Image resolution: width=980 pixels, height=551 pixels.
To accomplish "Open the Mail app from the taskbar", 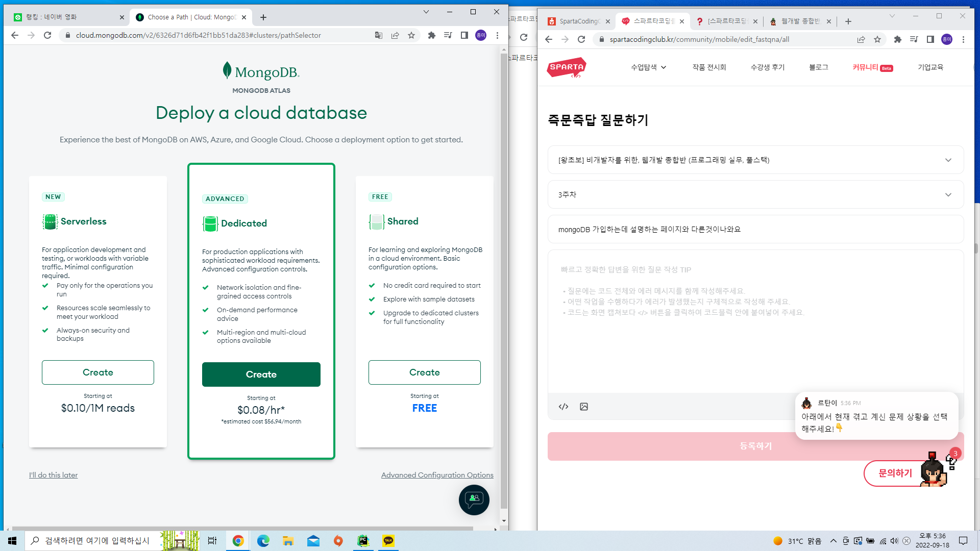I will (313, 541).
